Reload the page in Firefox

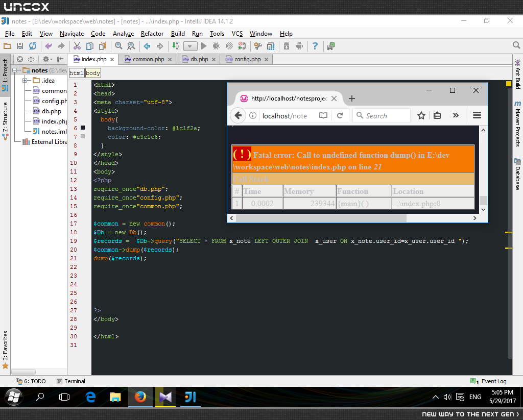click(x=340, y=115)
